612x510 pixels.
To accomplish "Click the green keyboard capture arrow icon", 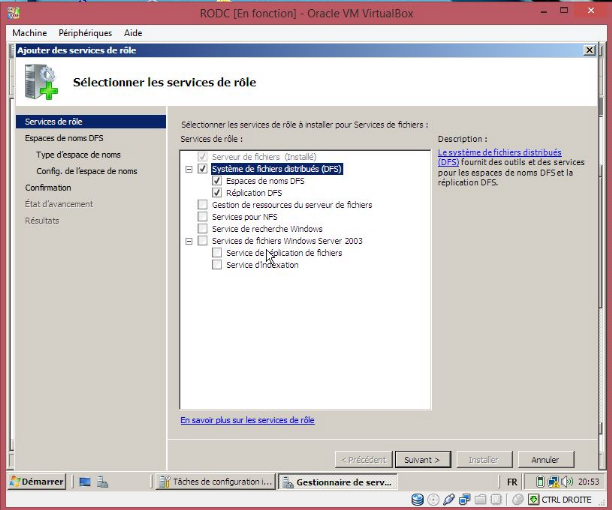I will coord(534,499).
